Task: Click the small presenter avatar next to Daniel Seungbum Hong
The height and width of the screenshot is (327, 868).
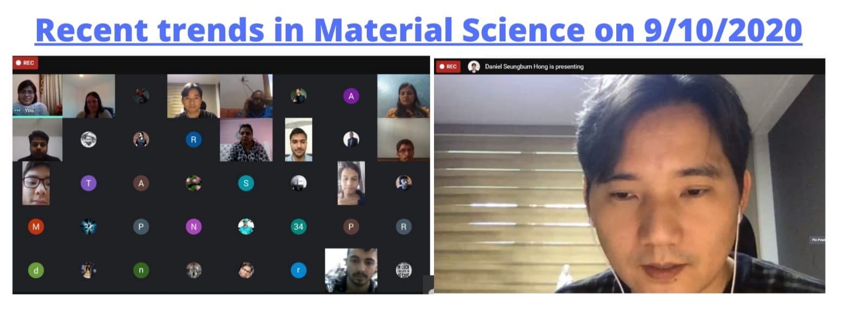Action: (x=474, y=67)
